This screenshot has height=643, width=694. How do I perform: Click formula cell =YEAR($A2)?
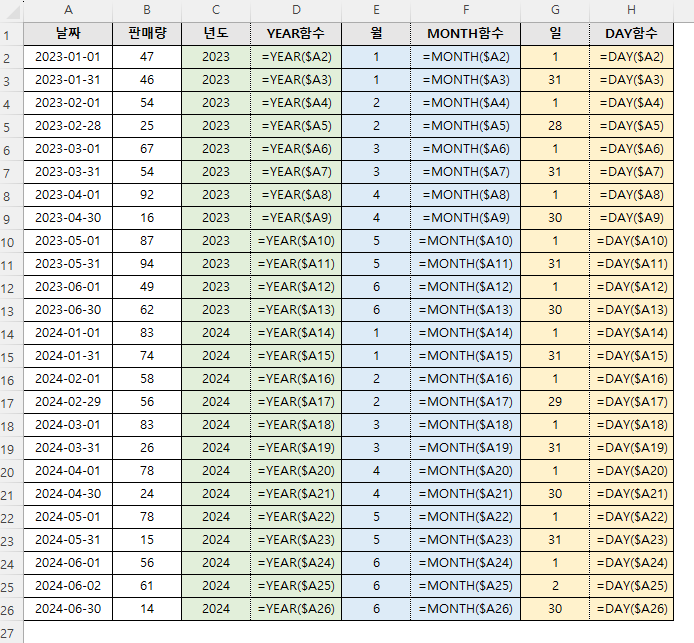296,57
